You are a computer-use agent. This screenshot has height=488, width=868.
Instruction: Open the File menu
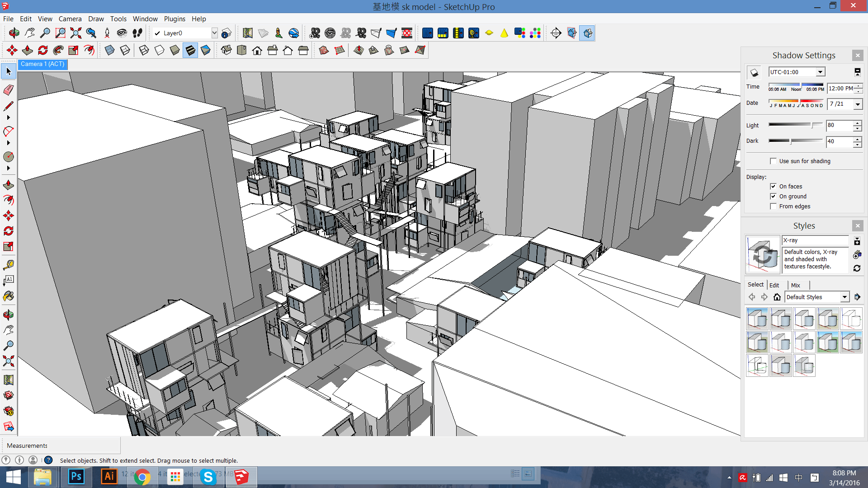point(8,19)
